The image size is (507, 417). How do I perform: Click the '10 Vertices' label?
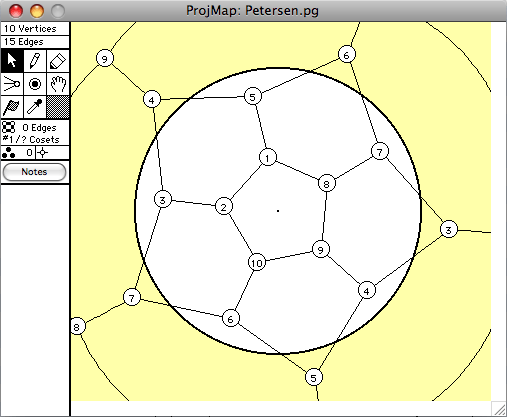coord(30,29)
